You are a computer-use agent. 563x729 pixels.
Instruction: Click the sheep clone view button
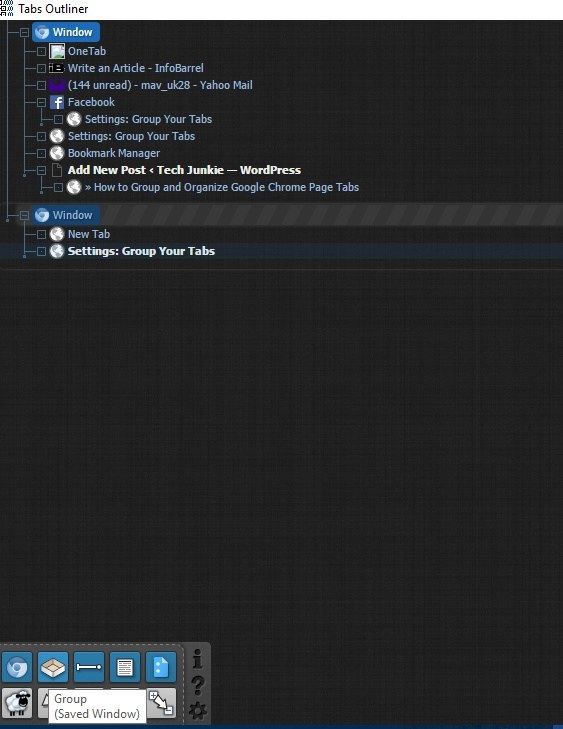click(x=17, y=702)
